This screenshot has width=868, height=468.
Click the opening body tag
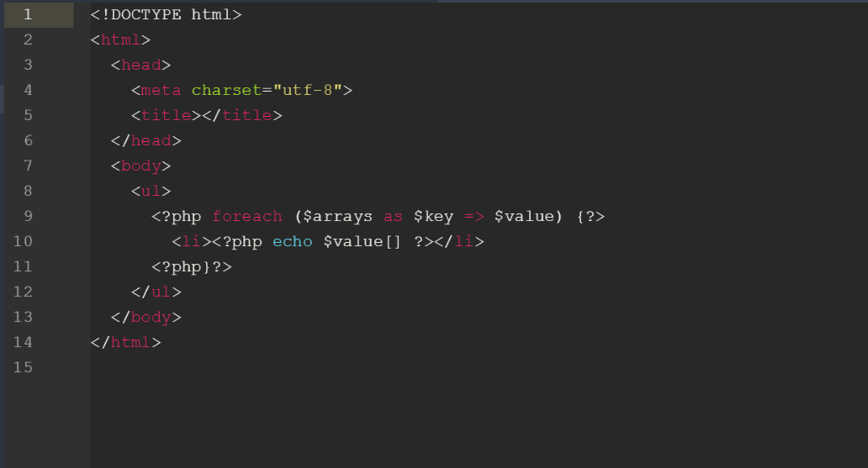point(141,166)
